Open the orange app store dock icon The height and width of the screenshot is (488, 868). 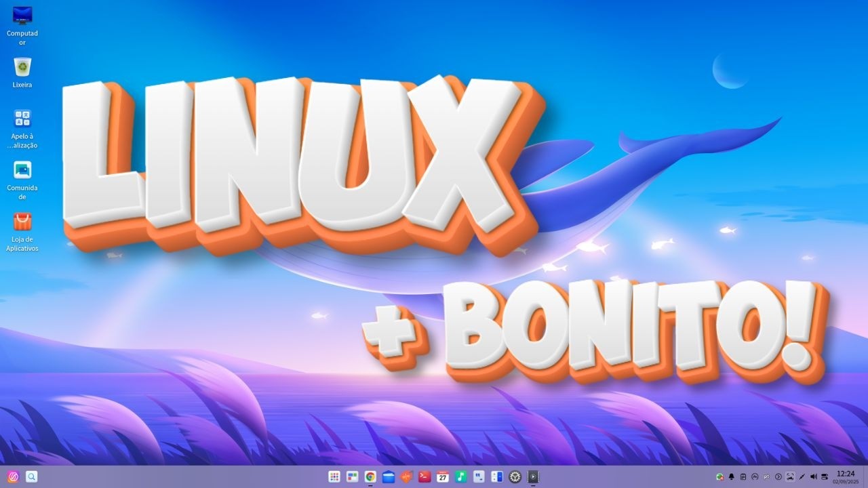pos(406,476)
